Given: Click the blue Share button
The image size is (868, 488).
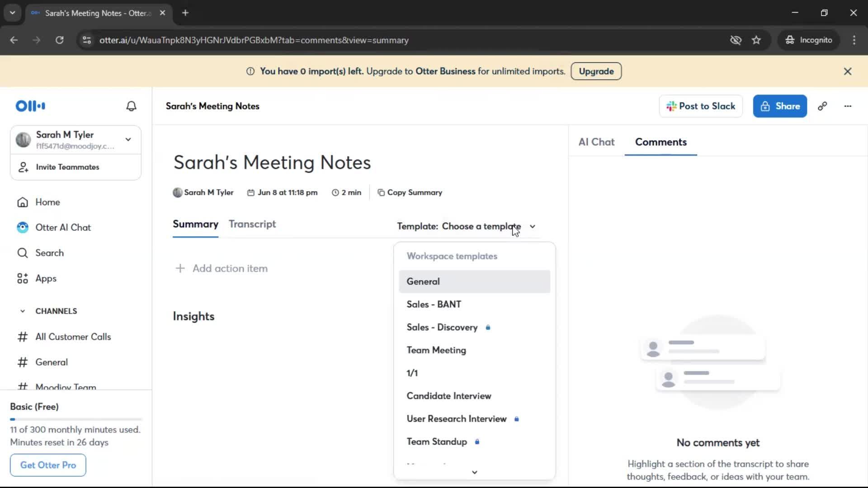Looking at the screenshot, I should coord(780,106).
